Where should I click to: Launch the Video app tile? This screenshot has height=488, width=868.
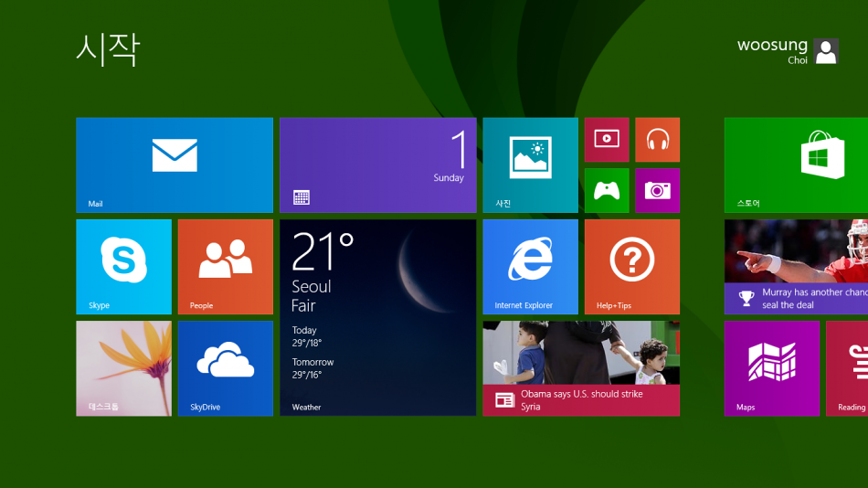[x=607, y=140]
